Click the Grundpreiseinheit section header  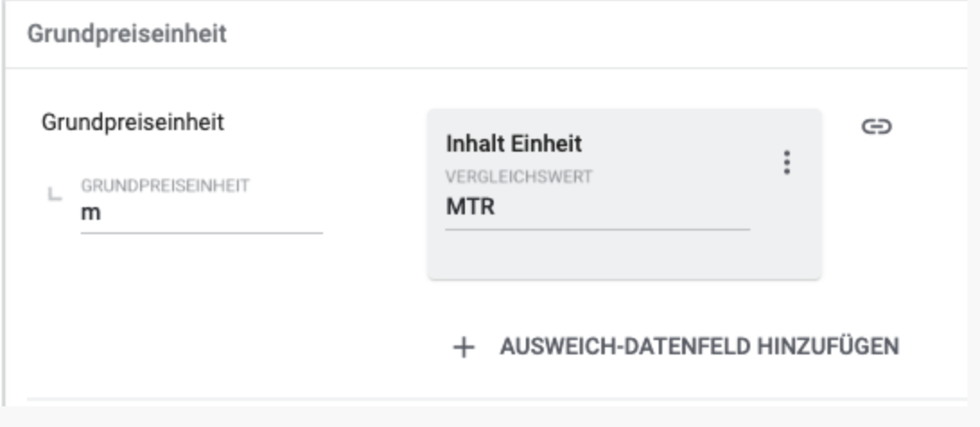pos(127,34)
